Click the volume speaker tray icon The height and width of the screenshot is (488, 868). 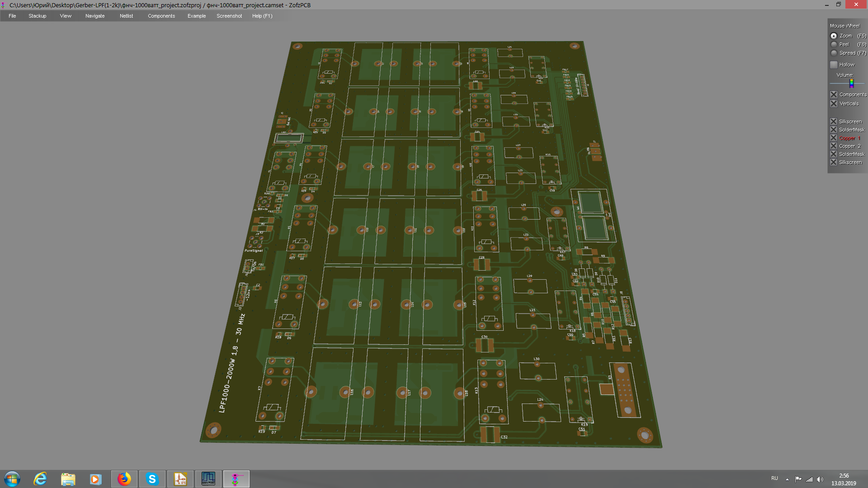(x=820, y=479)
